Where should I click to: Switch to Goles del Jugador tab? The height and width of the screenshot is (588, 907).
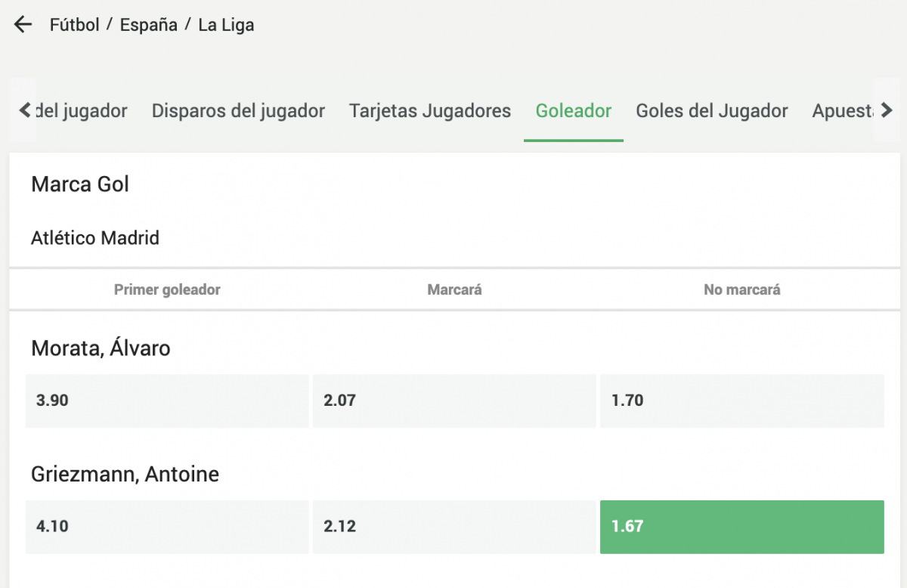point(712,111)
